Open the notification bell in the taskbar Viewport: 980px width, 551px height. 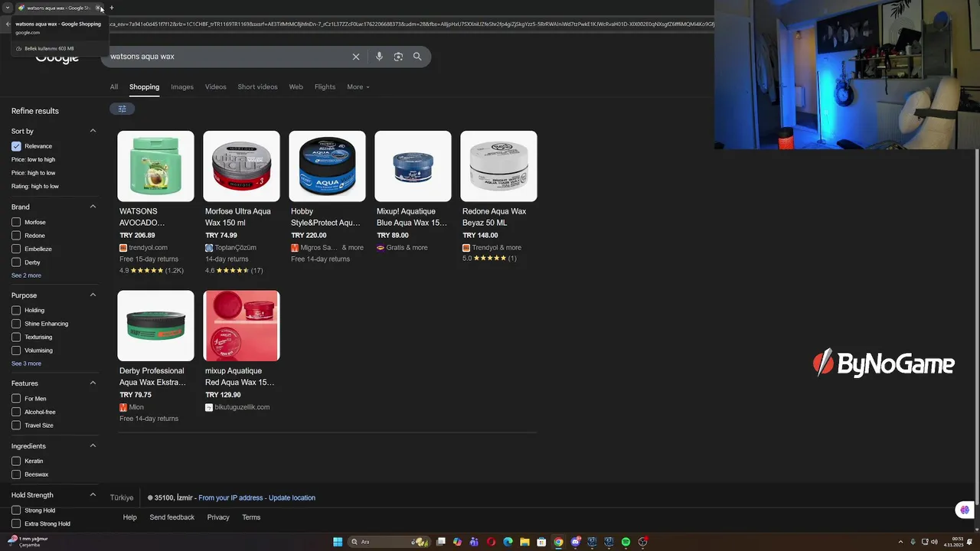(x=969, y=542)
